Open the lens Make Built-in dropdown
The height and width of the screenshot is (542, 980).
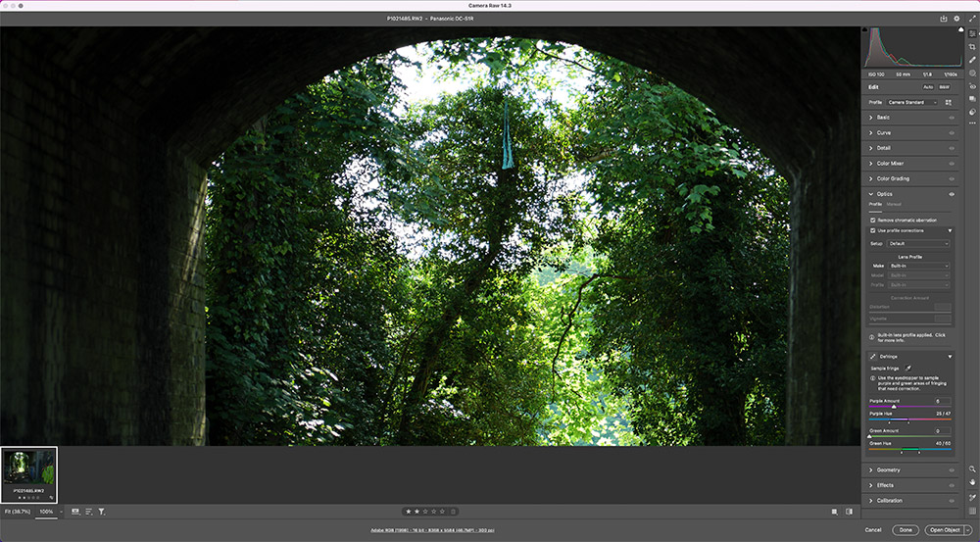(x=919, y=266)
